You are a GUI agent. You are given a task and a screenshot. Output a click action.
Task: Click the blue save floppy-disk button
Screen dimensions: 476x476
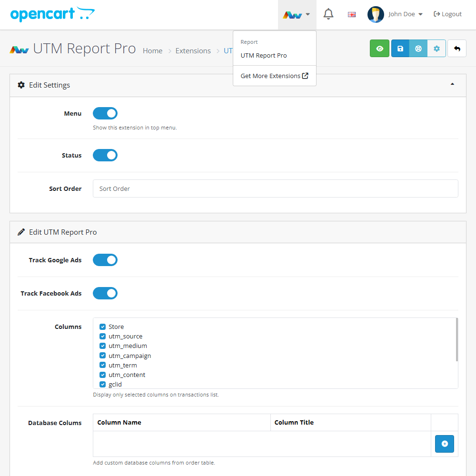pyautogui.click(x=400, y=49)
